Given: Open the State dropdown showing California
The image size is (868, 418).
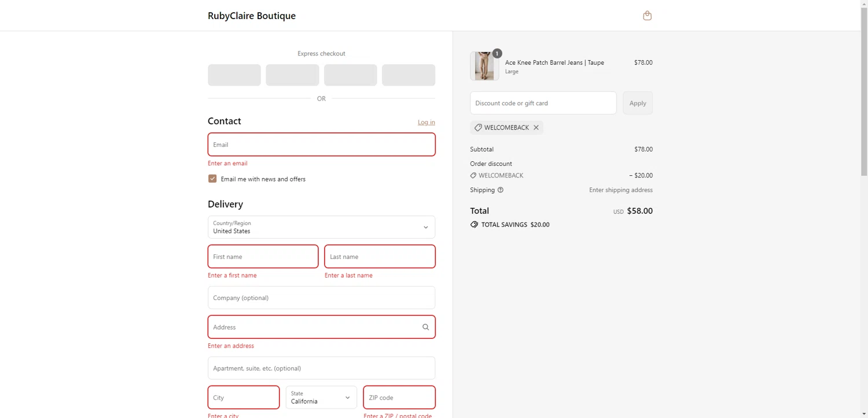Looking at the screenshot, I should click(321, 398).
